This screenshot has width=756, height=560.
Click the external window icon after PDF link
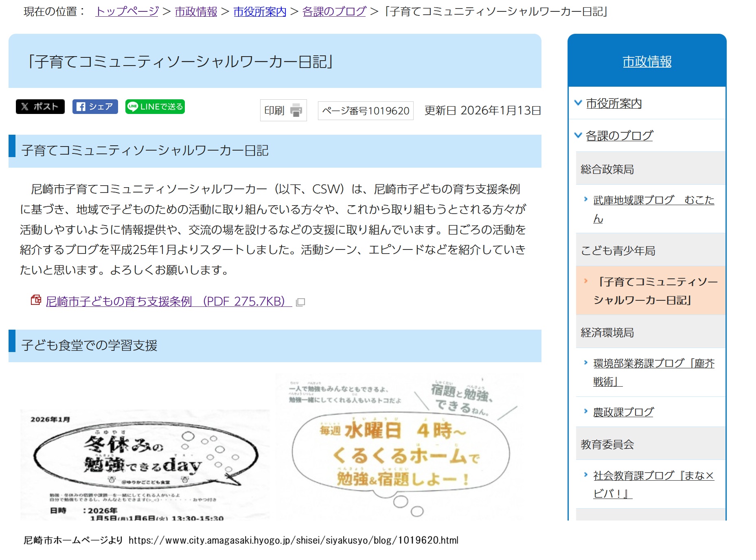point(300,302)
